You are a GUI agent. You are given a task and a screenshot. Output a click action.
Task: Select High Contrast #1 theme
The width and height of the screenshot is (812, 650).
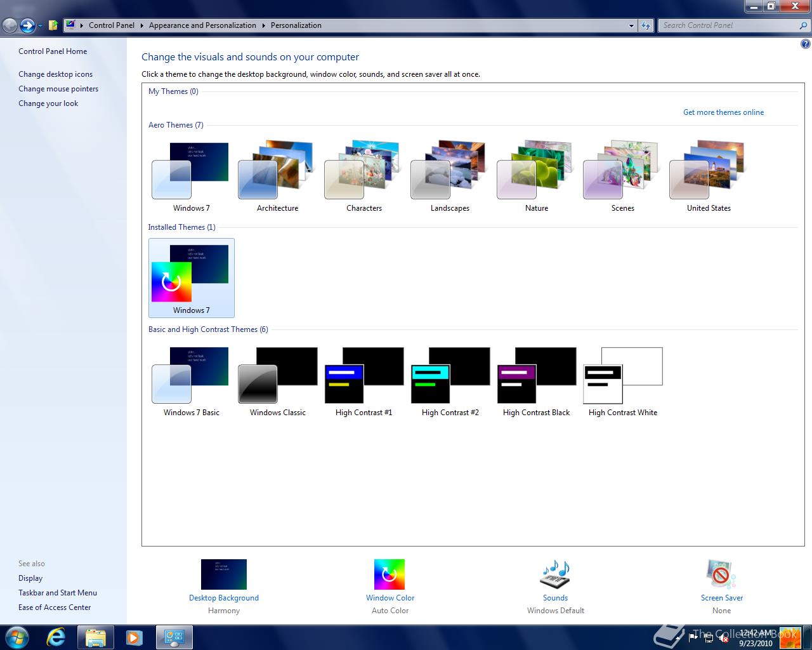coord(363,381)
